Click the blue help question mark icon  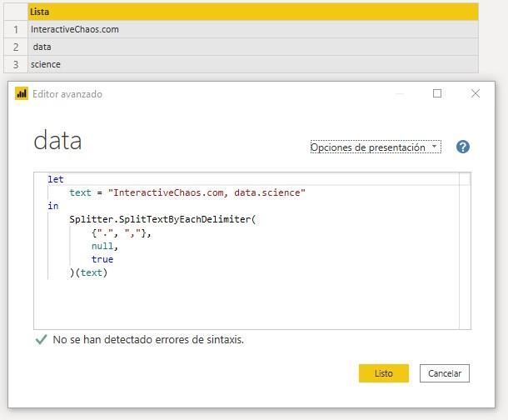(x=463, y=147)
